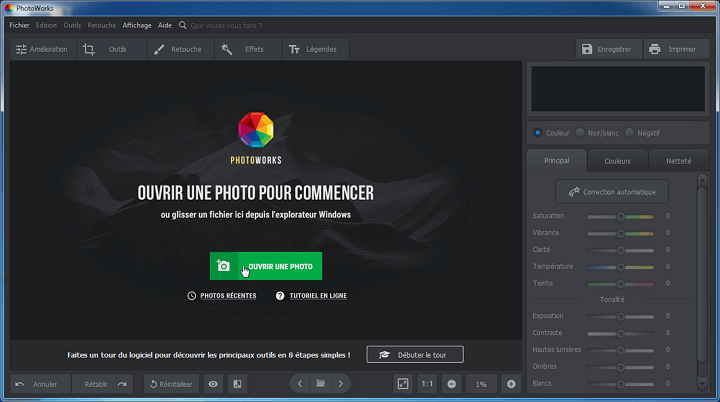Open the Tutoriel en ligne link
720x402 pixels.
click(x=311, y=295)
